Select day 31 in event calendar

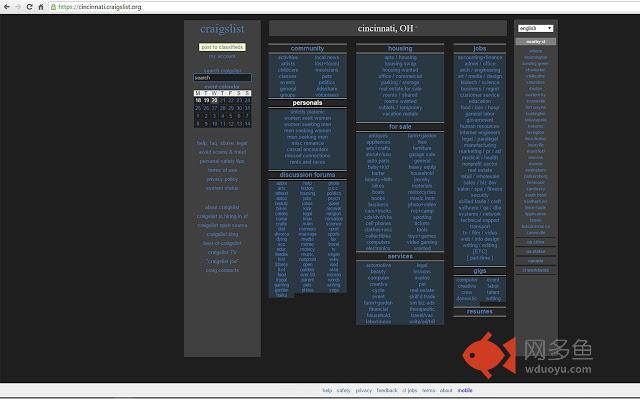(x=247, y=108)
